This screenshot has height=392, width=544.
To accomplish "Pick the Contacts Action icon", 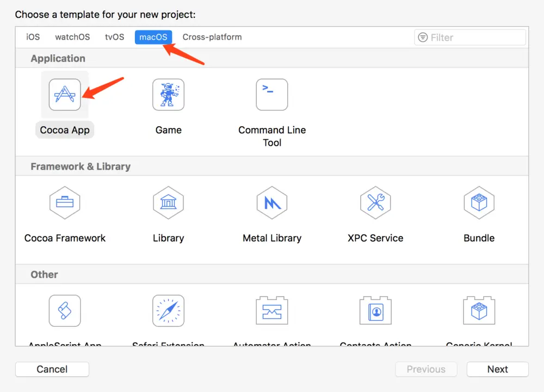I will pyautogui.click(x=375, y=310).
